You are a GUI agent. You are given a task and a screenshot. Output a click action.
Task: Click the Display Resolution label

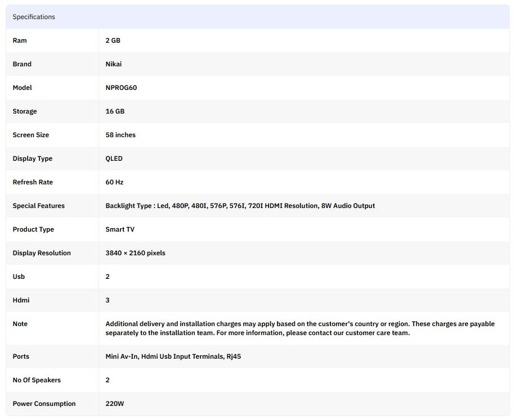pos(42,253)
